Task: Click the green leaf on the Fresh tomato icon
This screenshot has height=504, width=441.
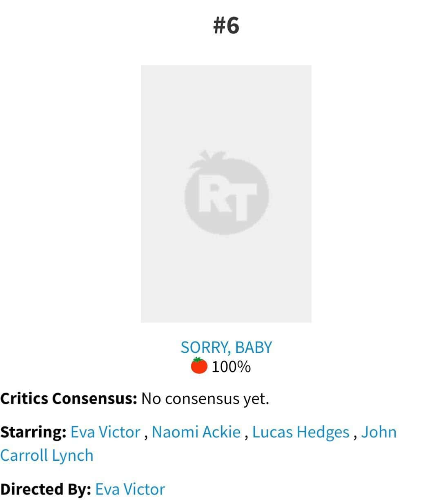Action: 198,359
